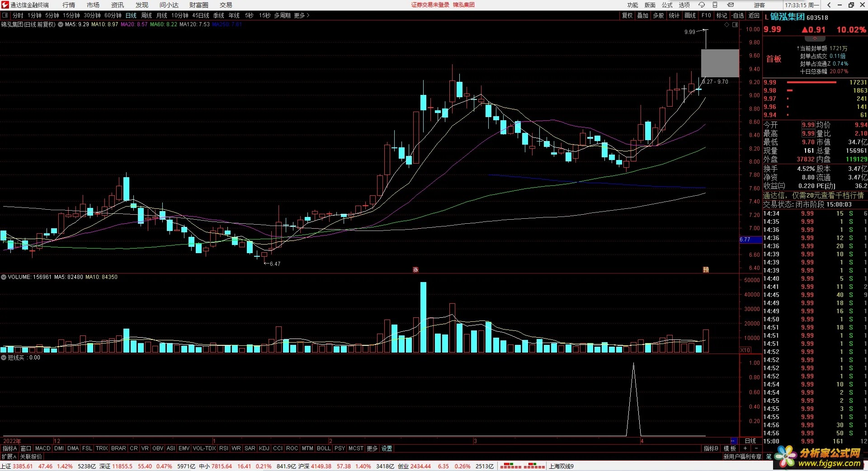Switch chart period to 5分钟

point(52,15)
